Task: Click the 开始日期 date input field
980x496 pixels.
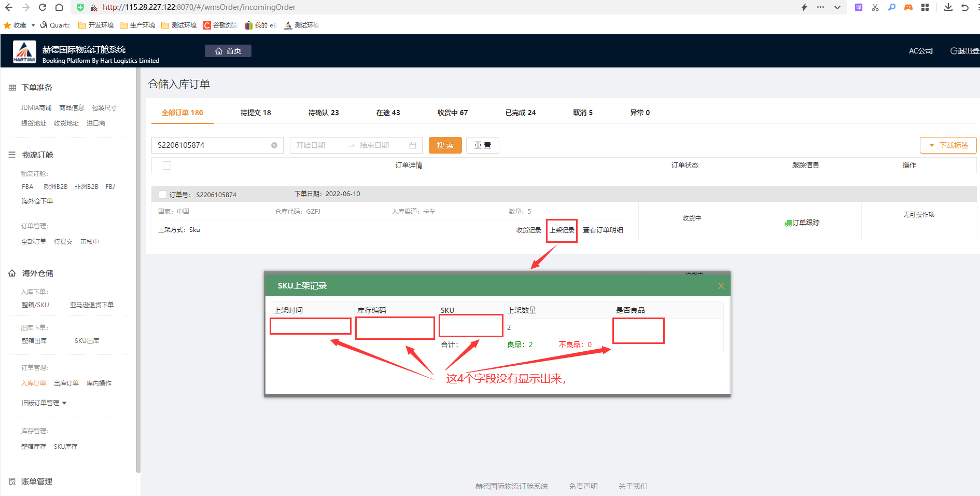Action: [x=316, y=145]
